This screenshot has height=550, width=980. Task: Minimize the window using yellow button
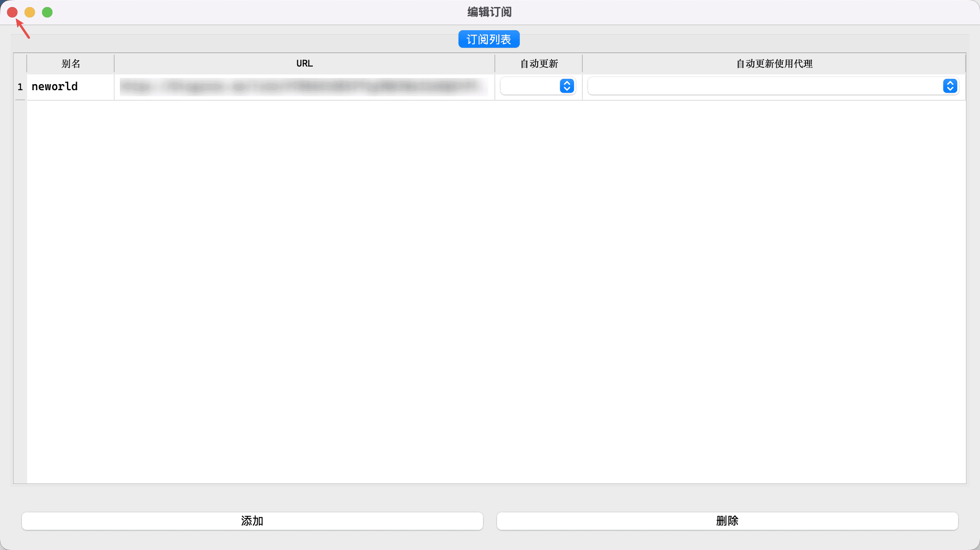tap(30, 12)
